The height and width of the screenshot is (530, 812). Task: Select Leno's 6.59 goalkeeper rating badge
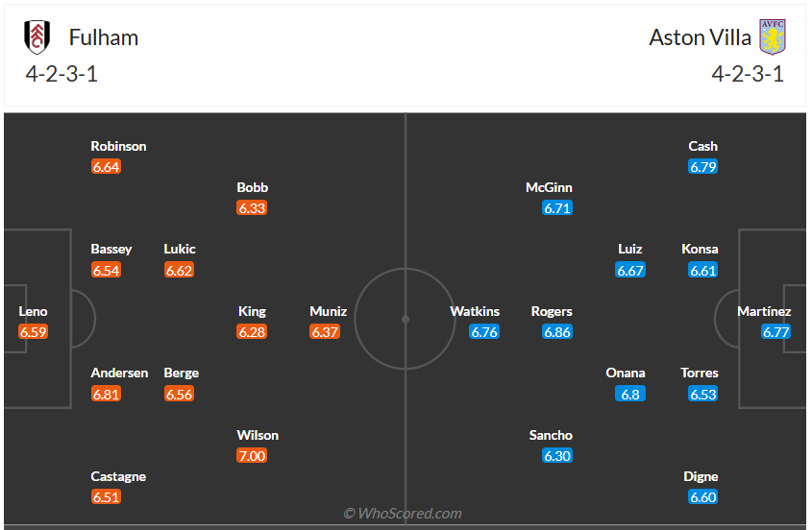(x=33, y=332)
